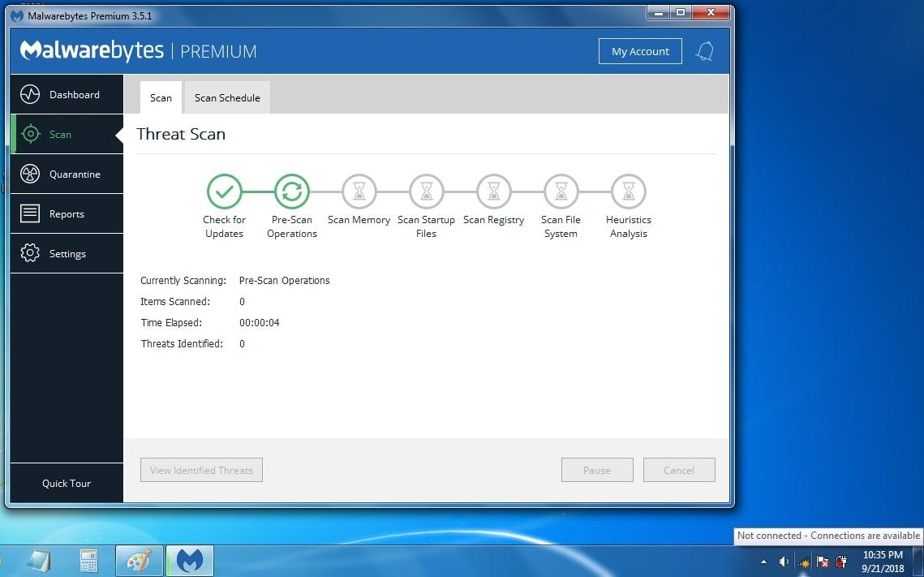Click the Malwarebytes taskbar button
Image resolution: width=924 pixels, height=577 pixels.
coord(190,561)
